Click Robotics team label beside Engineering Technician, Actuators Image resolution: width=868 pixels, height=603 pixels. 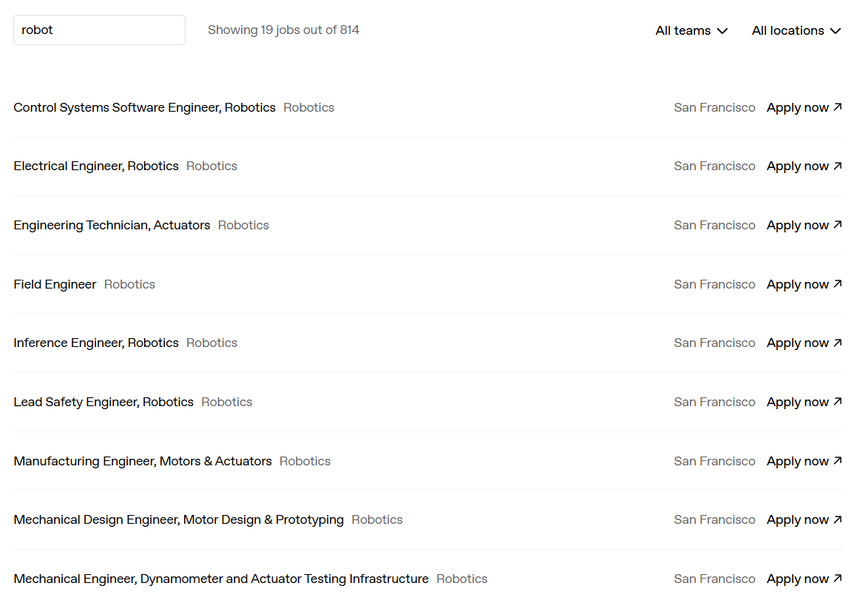coord(243,226)
